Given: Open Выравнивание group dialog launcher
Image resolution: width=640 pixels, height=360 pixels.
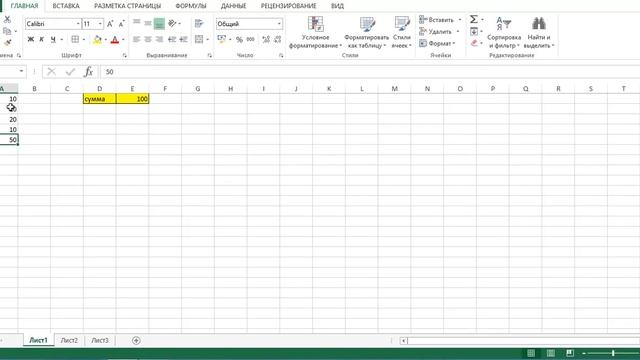Looking at the screenshot, I should (209, 55).
